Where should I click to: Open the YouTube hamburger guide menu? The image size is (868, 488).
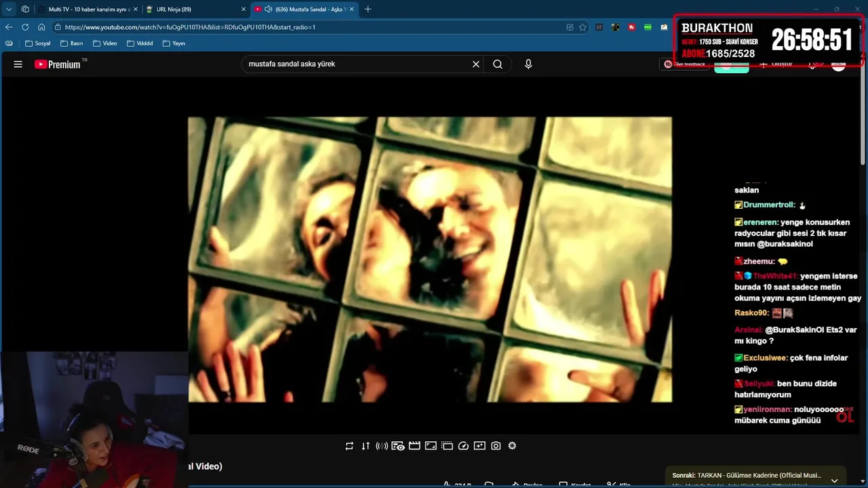(x=18, y=64)
